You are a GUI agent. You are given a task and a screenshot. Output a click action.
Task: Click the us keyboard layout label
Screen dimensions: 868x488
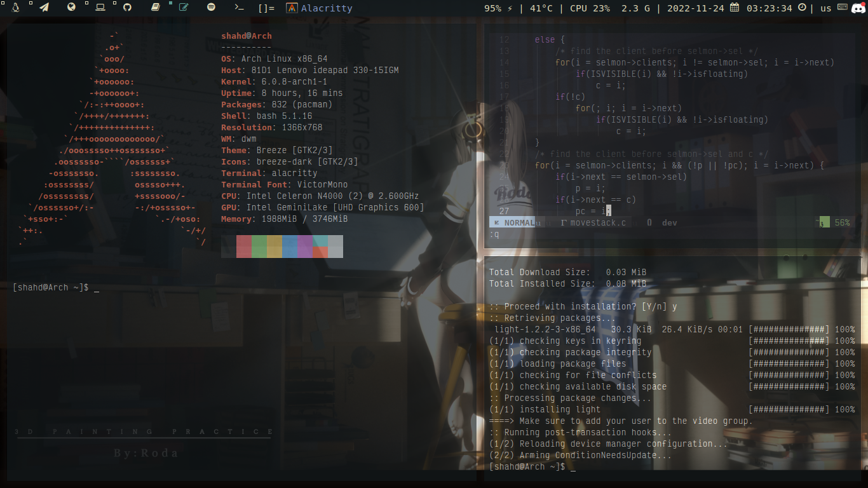826,8
